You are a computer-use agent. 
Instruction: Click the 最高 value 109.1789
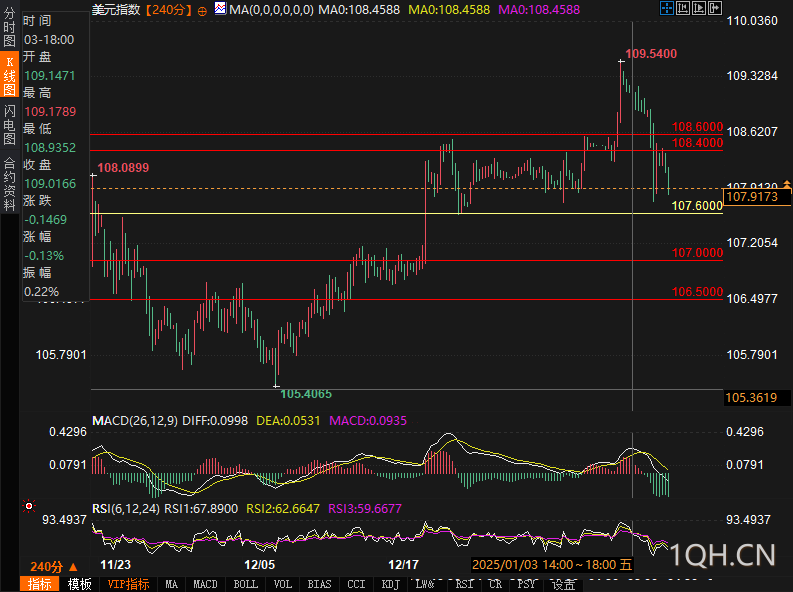click(50, 112)
